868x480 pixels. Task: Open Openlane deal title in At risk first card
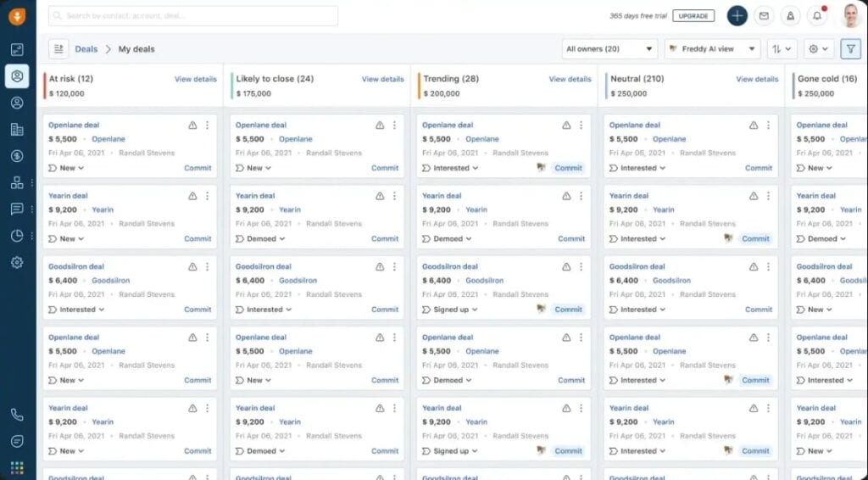click(74, 126)
